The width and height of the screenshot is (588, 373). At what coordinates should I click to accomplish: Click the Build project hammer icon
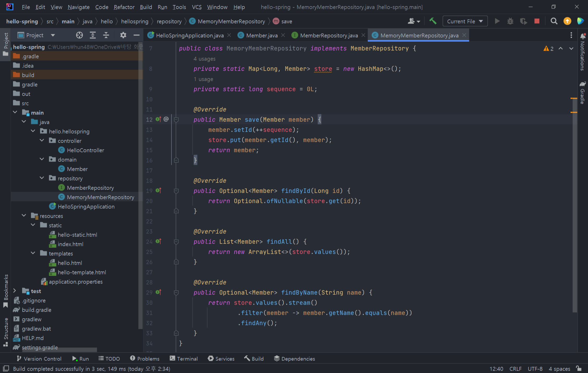click(433, 21)
